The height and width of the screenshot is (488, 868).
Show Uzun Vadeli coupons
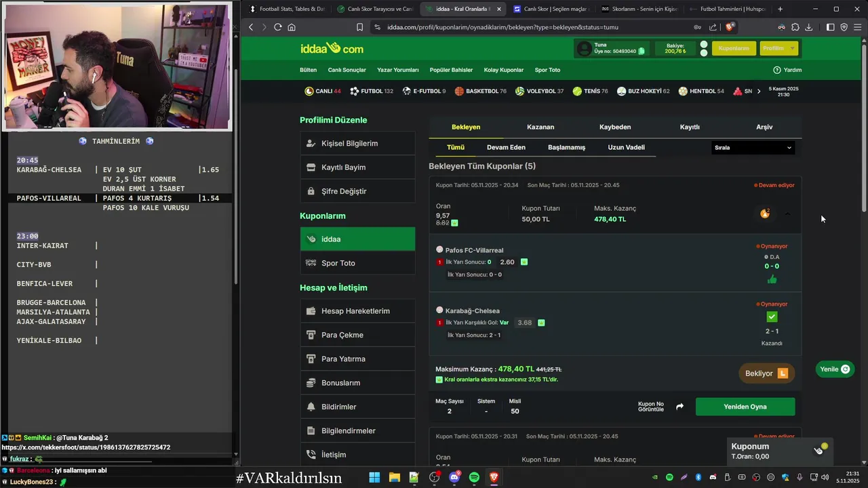pyautogui.click(x=626, y=147)
